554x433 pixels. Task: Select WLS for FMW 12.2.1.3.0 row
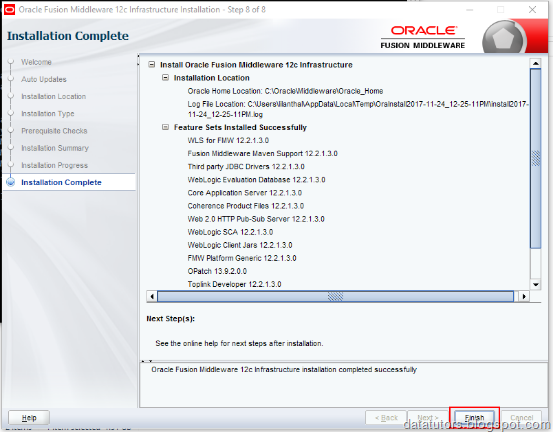pyautogui.click(x=228, y=141)
